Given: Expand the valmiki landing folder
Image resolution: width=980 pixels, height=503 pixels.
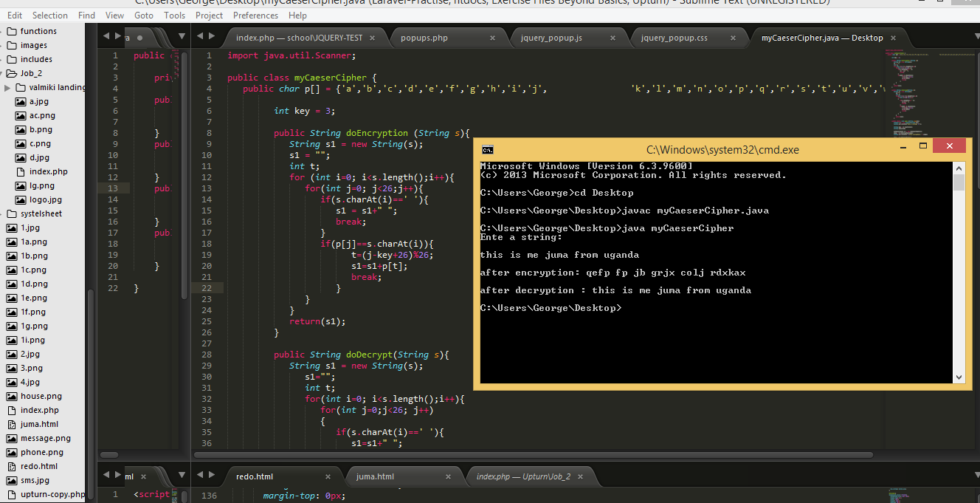Looking at the screenshot, I should coord(7,87).
